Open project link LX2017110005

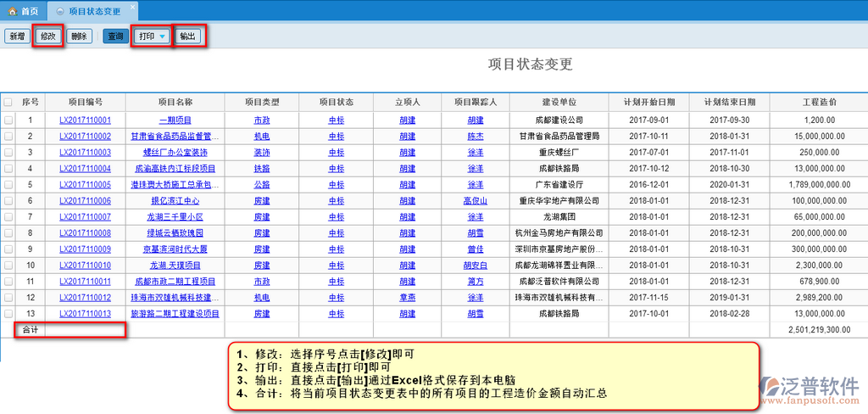85,185
